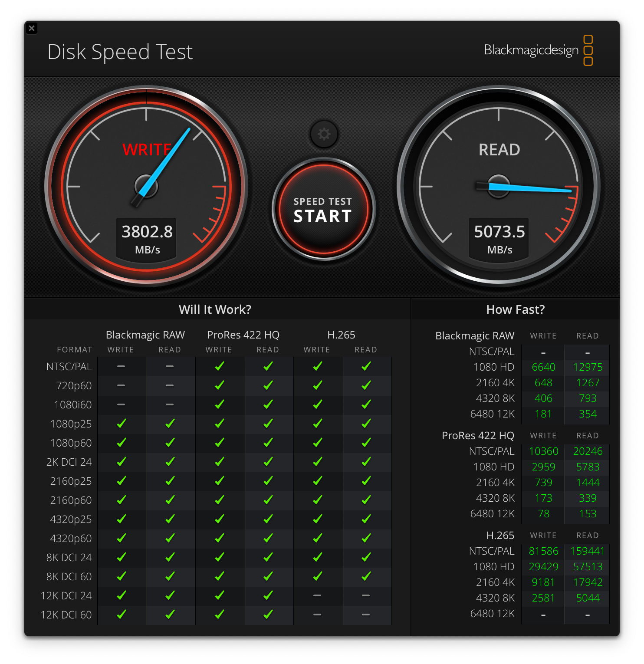Start the speed test
Image resolution: width=644 pixels, height=664 pixels.
[x=323, y=209]
